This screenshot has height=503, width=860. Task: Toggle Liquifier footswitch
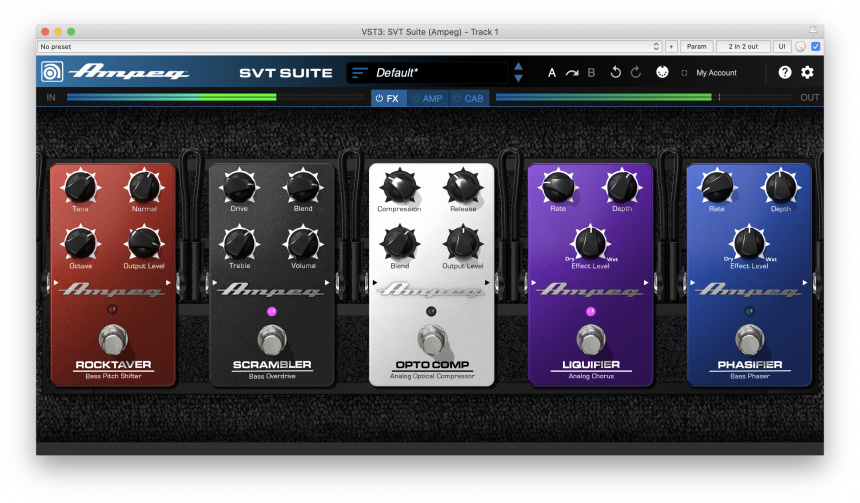(591, 340)
